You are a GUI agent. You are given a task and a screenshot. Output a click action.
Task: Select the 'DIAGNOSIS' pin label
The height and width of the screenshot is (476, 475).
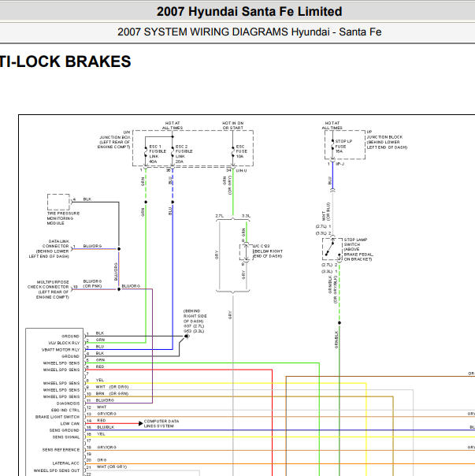coord(68,403)
